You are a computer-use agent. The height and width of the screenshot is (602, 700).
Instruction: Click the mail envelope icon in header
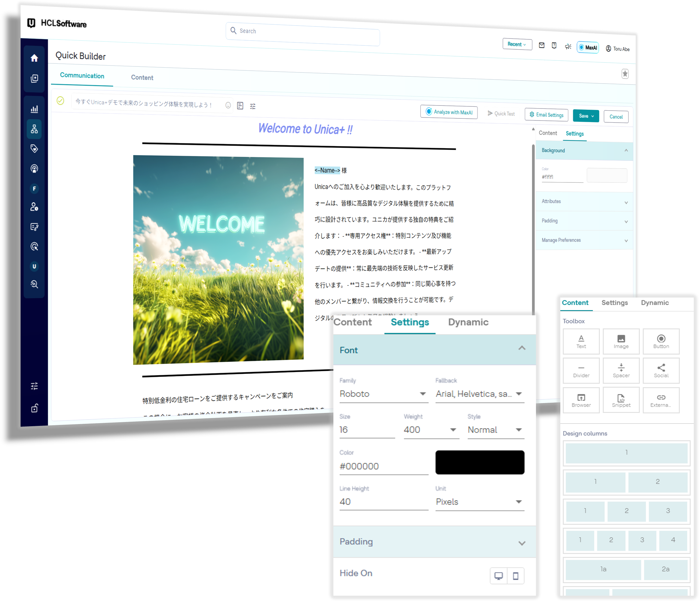541,45
